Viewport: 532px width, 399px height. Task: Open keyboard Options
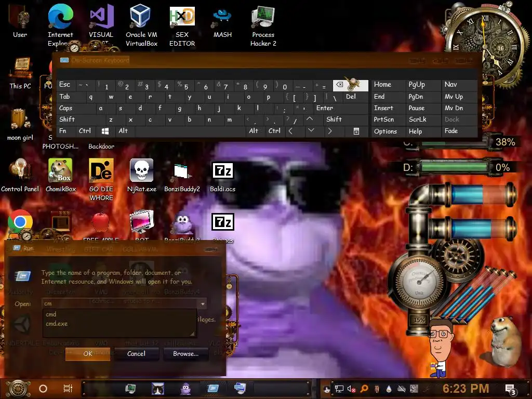tap(388, 131)
